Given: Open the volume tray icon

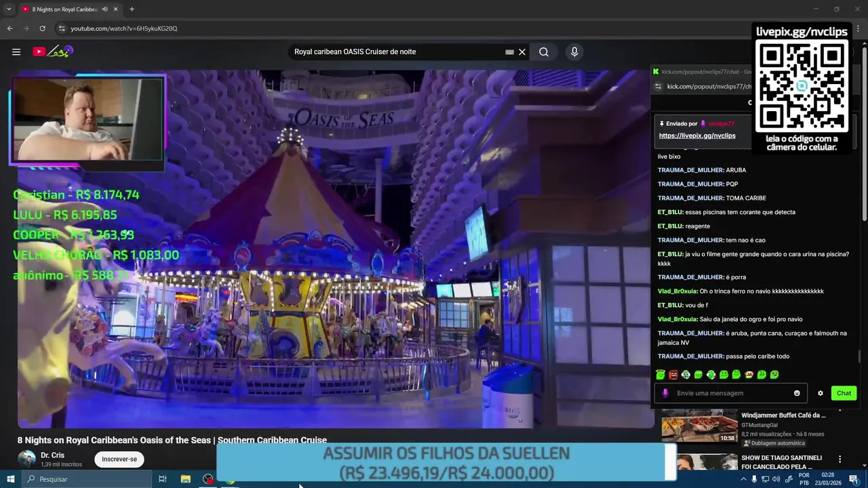Looking at the screenshot, I should point(776,479).
